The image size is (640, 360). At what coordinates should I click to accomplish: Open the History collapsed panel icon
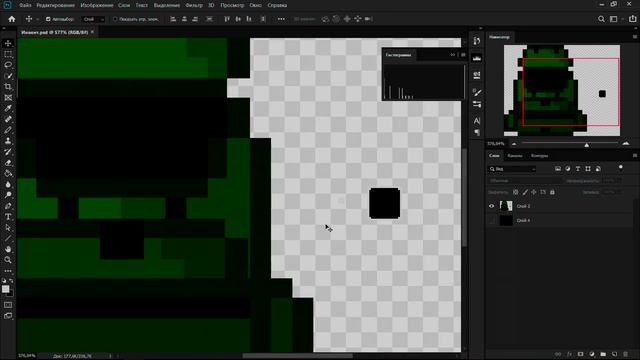click(477, 41)
